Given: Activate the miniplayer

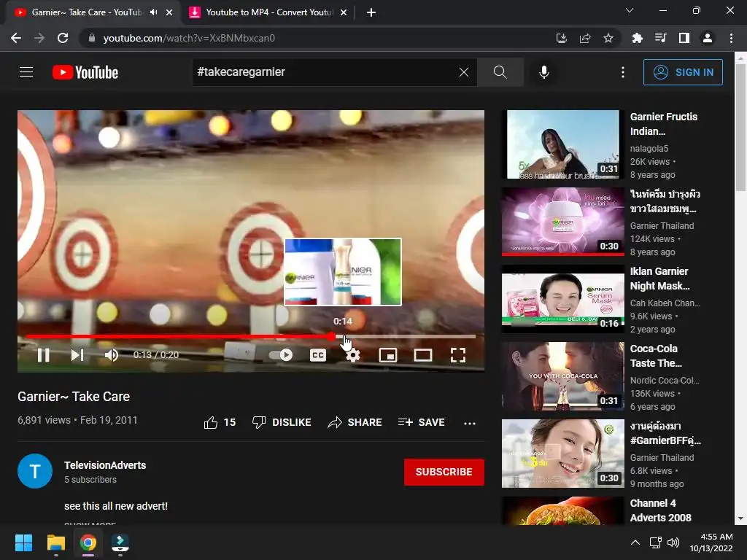Looking at the screenshot, I should [x=388, y=355].
